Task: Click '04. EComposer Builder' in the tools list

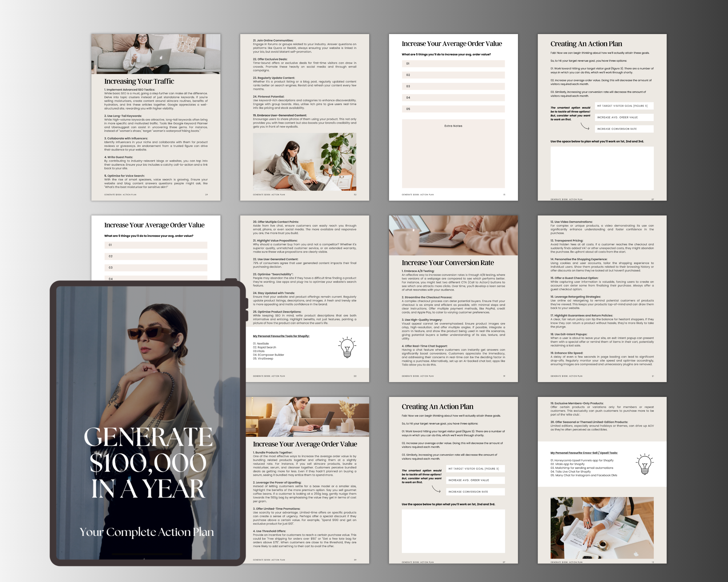Action: (x=268, y=355)
